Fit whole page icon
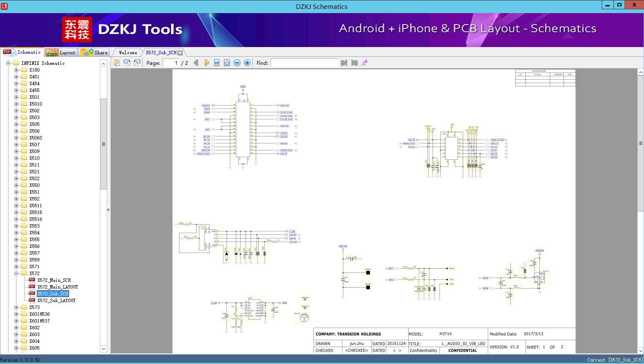 tap(227, 63)
